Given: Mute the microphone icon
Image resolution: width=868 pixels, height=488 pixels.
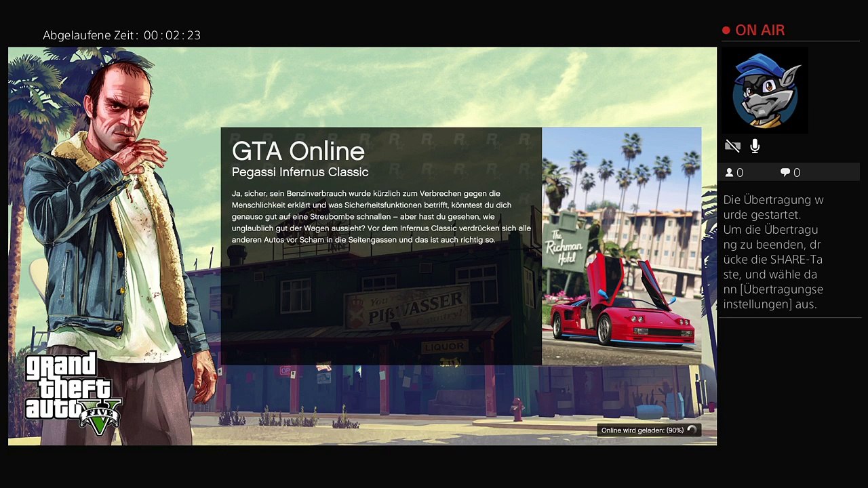Looking at the screenshot, I should (755, 146).
